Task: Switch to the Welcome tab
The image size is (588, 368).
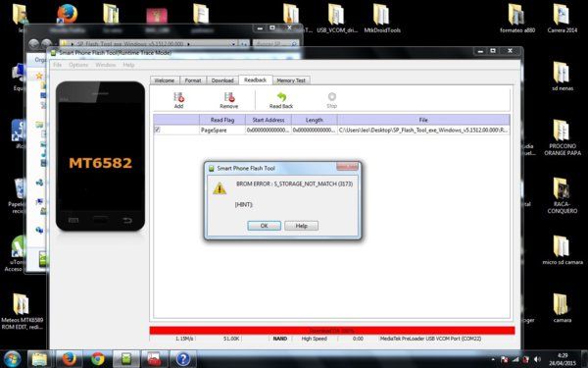Action: pos(165,80)
